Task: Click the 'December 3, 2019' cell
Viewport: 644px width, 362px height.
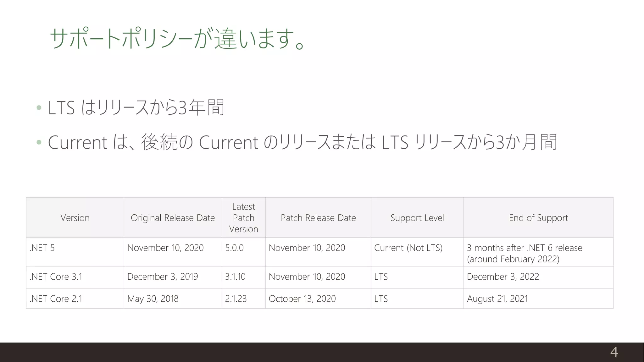Action: pyautogui.click(x=173, y=277)
